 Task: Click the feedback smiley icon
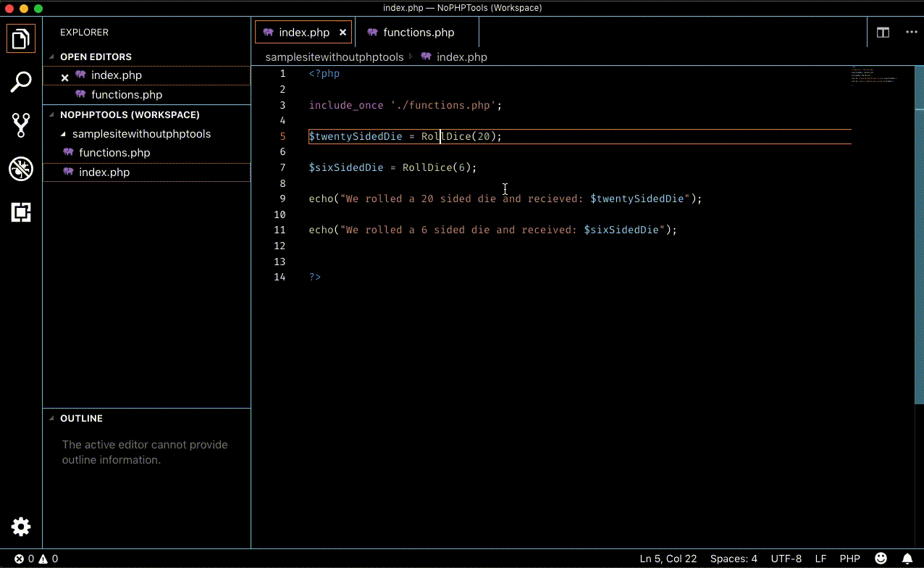pyautogui.click(x=881, y=559)
